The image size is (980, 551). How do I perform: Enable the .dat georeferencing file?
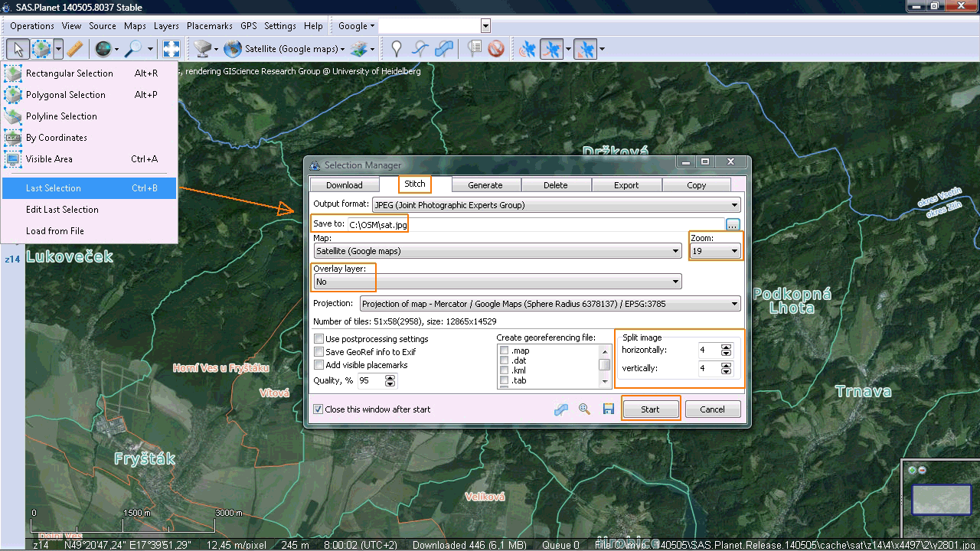(505, 360)
